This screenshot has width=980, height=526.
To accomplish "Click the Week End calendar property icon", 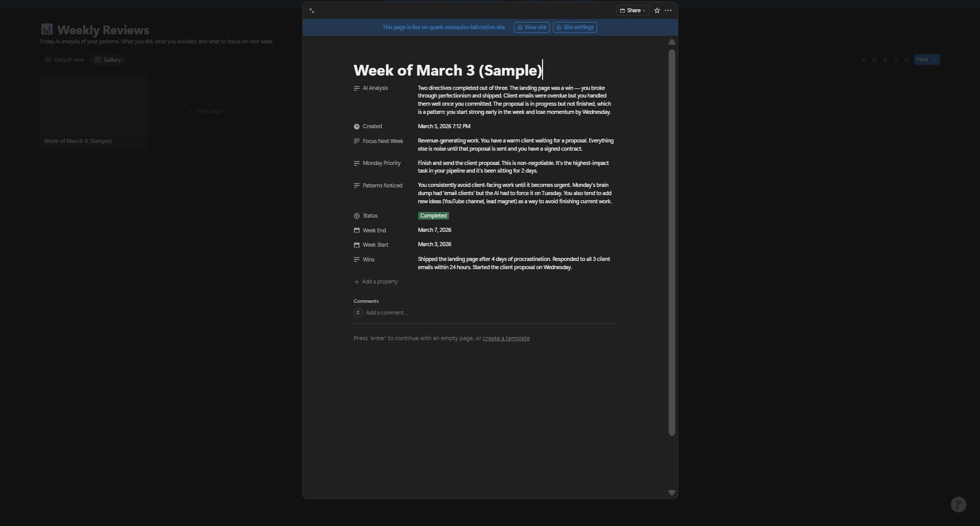I will [357, 230].
